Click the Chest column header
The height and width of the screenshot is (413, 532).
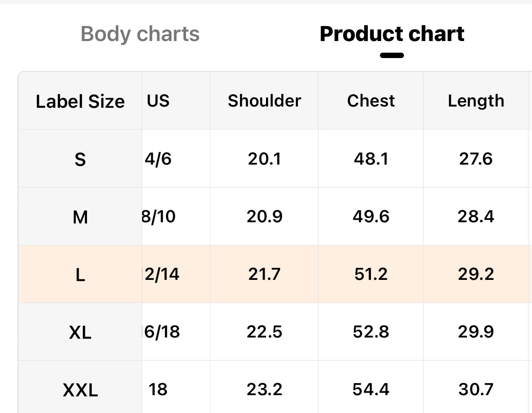[371, 101]
